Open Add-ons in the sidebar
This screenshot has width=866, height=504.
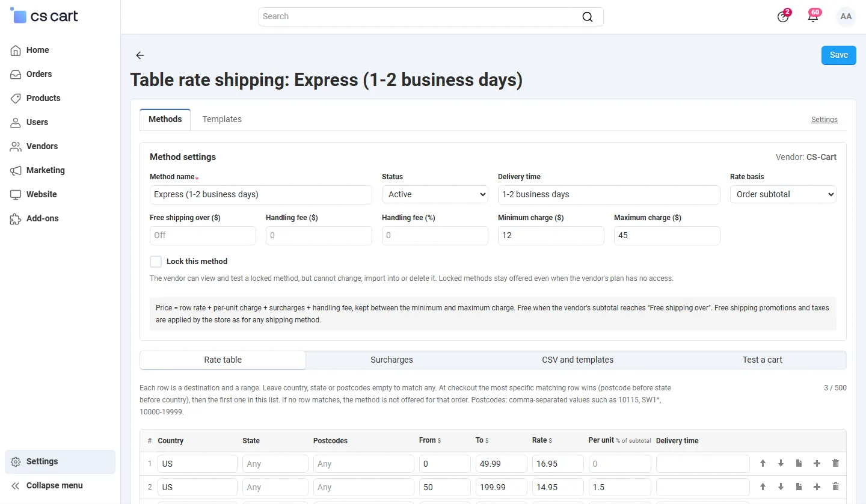click(60, 218)
